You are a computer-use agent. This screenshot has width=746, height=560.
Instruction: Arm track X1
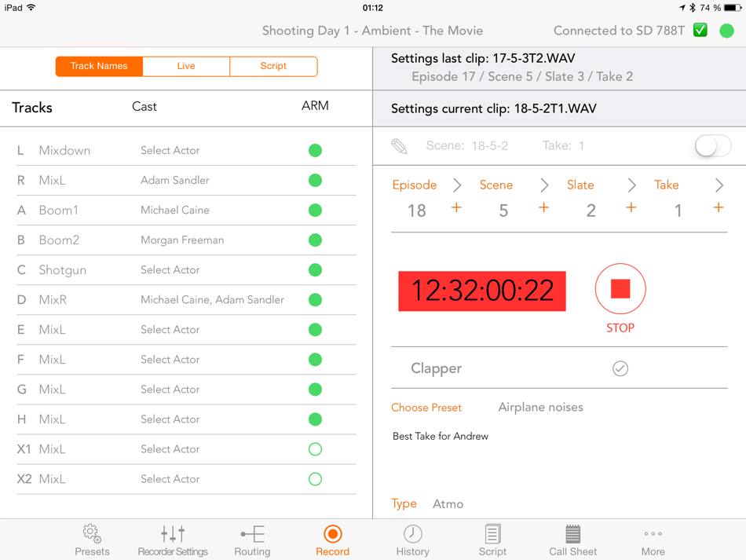[x=315, y=448]
